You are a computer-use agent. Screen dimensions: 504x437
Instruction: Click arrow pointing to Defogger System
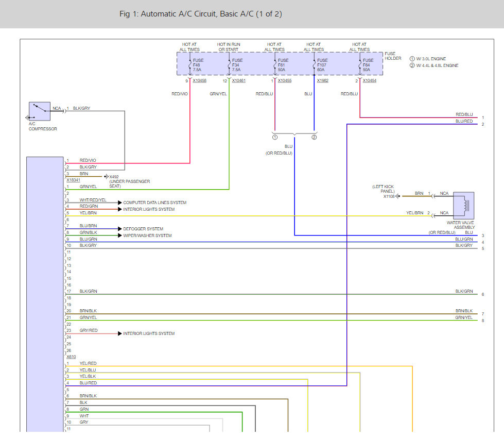120,229
